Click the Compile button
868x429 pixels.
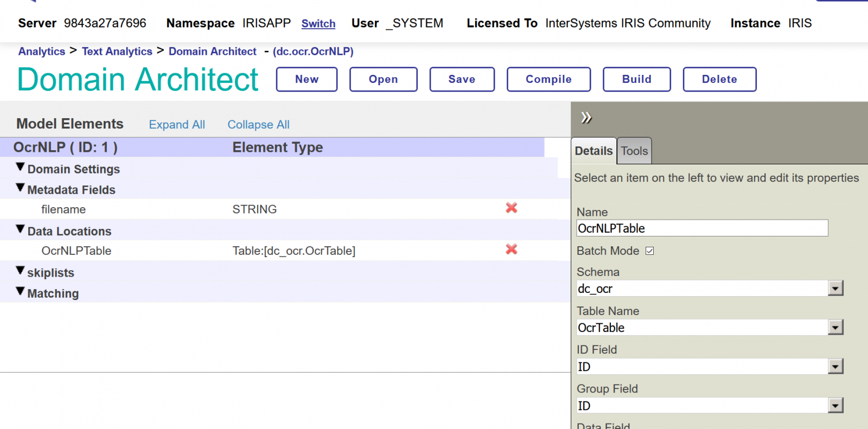548,79
